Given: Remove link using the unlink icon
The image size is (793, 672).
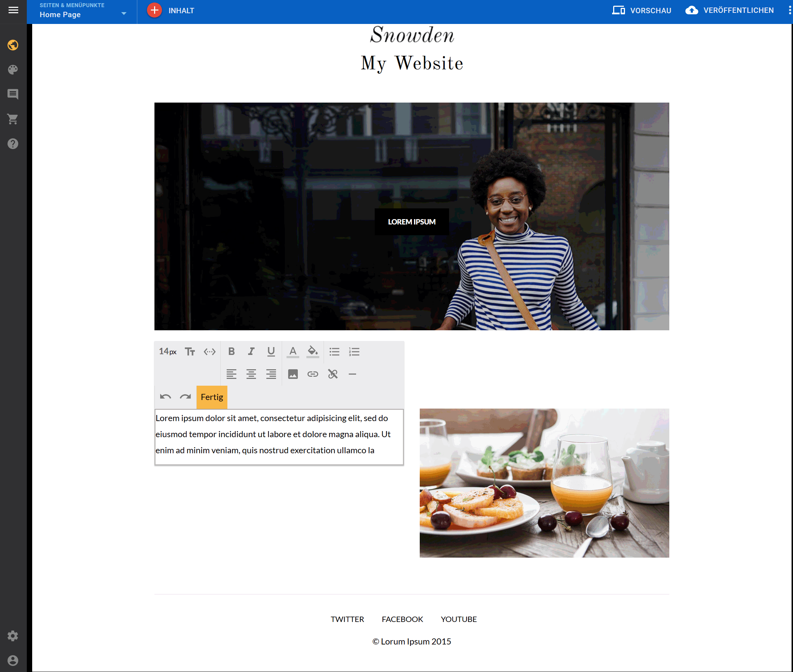Looking at the screenshot, I should tap(333, 374).
